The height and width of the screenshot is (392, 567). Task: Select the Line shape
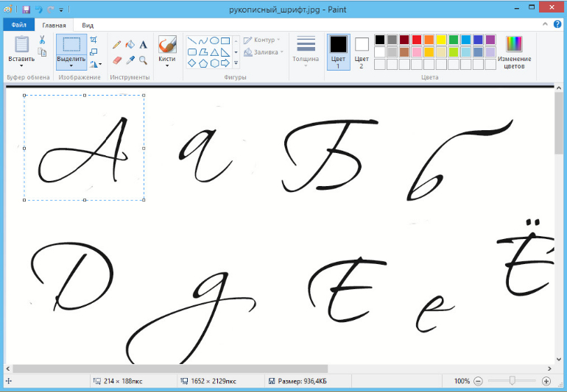(x=192, y=40)
